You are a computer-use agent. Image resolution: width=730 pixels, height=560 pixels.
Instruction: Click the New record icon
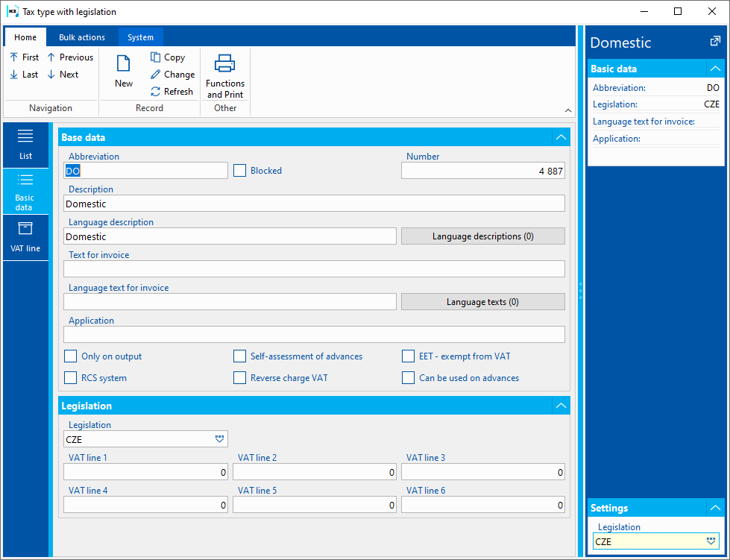[124, 65]
